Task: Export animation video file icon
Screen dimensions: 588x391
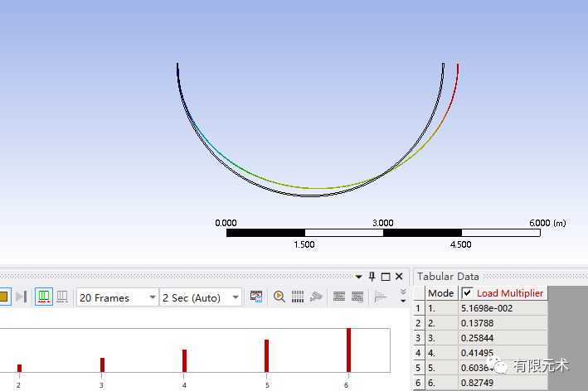Action: (256, 297)
